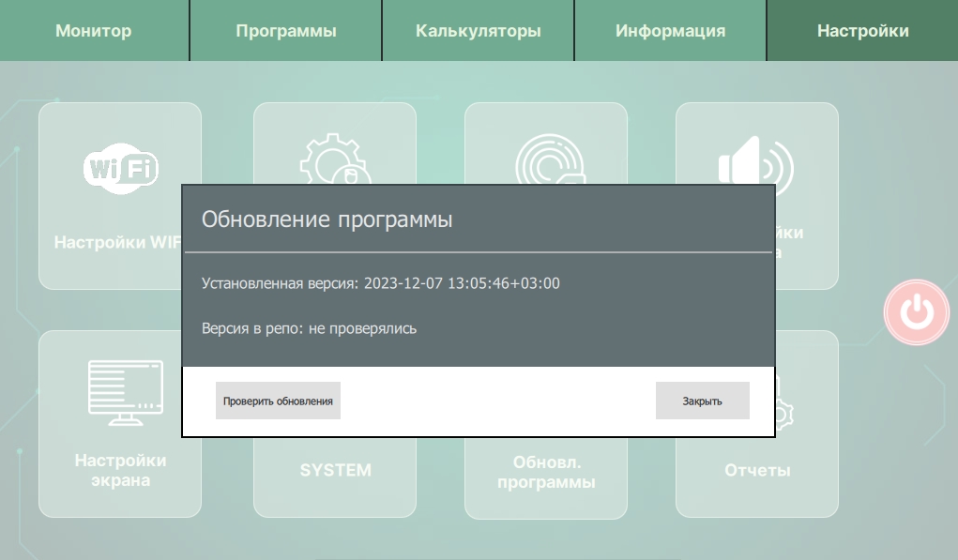Click the monitor screen settings icon

[125, 393]
